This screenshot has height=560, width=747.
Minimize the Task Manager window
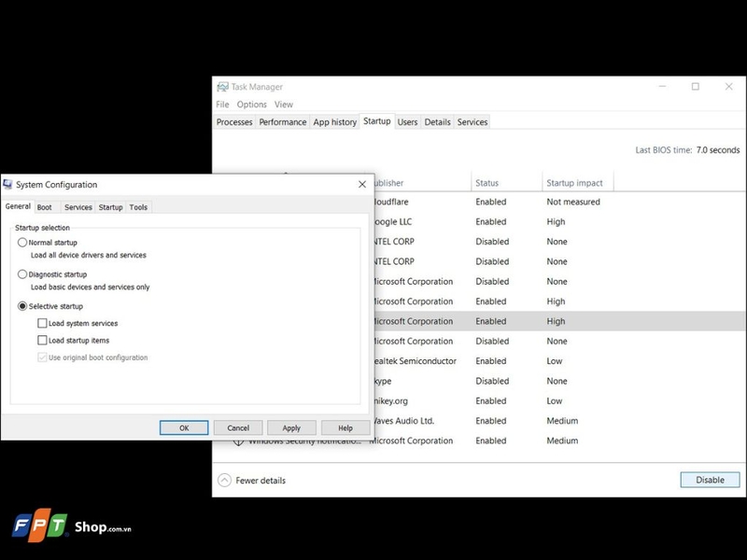coord(662,87)
